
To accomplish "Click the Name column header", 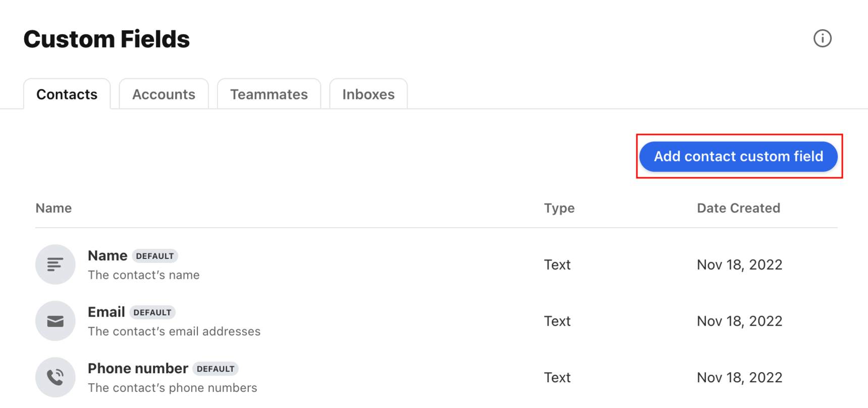I will [x=53, y=208].
